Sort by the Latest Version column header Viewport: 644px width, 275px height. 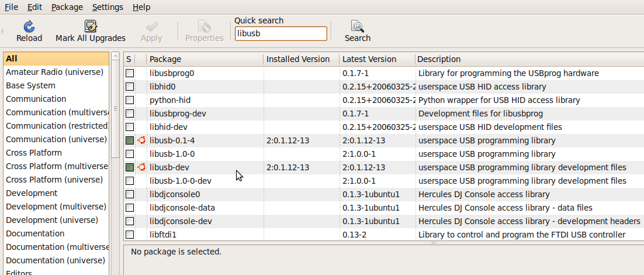(x=377, y=59)
